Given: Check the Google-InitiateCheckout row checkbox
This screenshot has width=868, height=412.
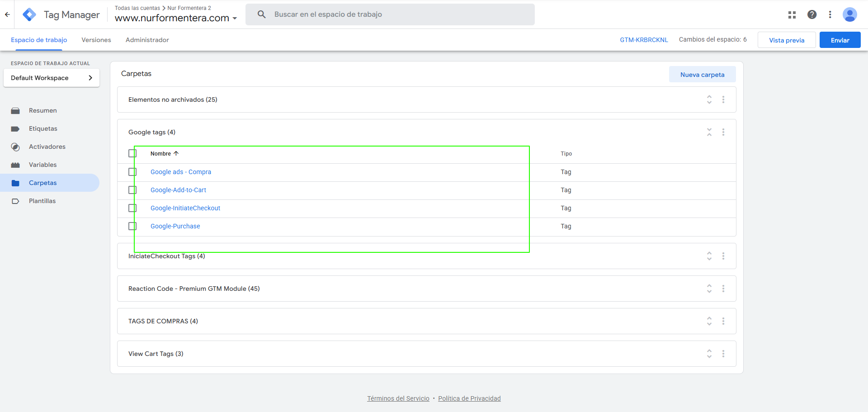Looking at the screenshot, I should pyautogui.click(x=132, y=208).
